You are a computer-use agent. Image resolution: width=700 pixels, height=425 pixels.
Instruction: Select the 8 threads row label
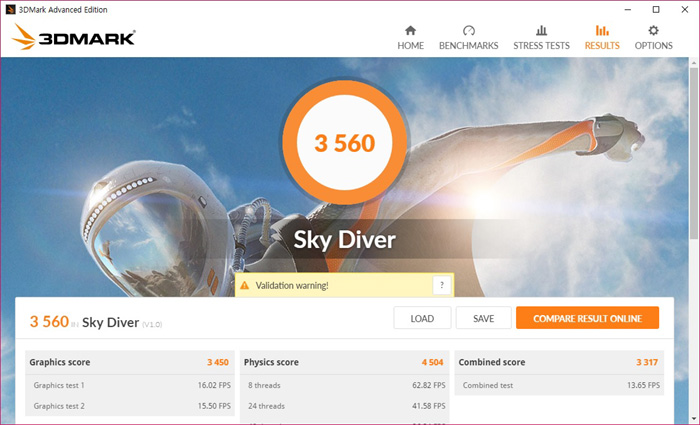[x=264, y=385]
